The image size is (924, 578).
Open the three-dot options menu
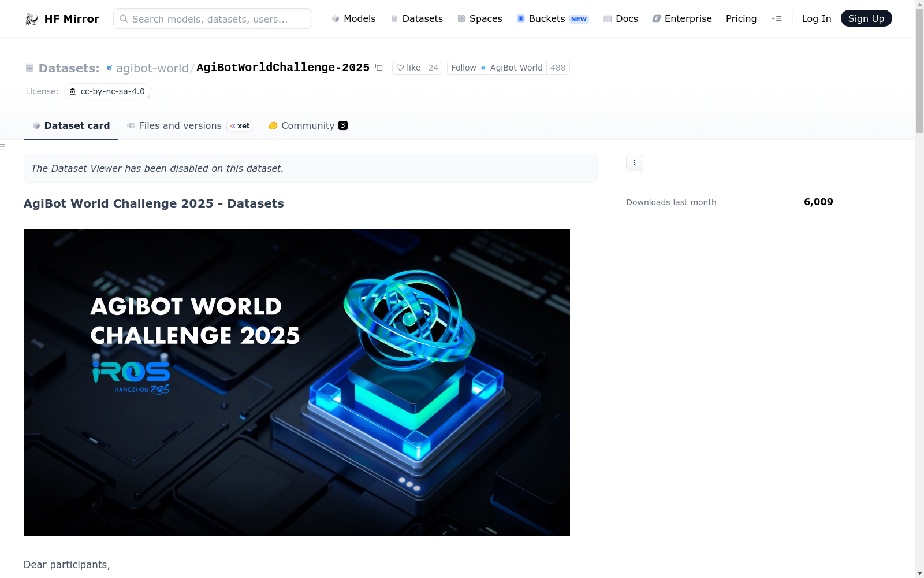click(x=635, y=162)
